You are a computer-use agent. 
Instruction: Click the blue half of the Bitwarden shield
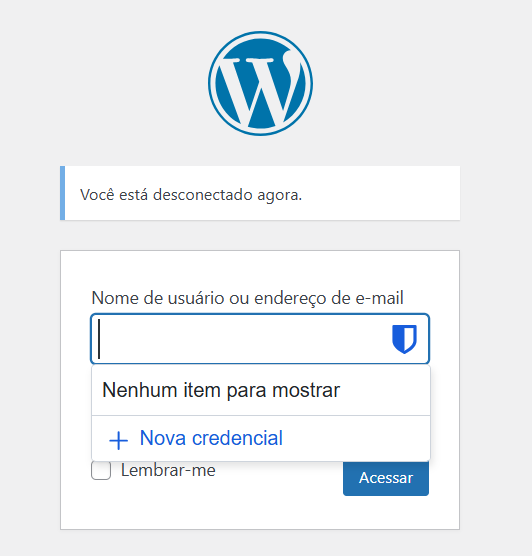(398, 338)
